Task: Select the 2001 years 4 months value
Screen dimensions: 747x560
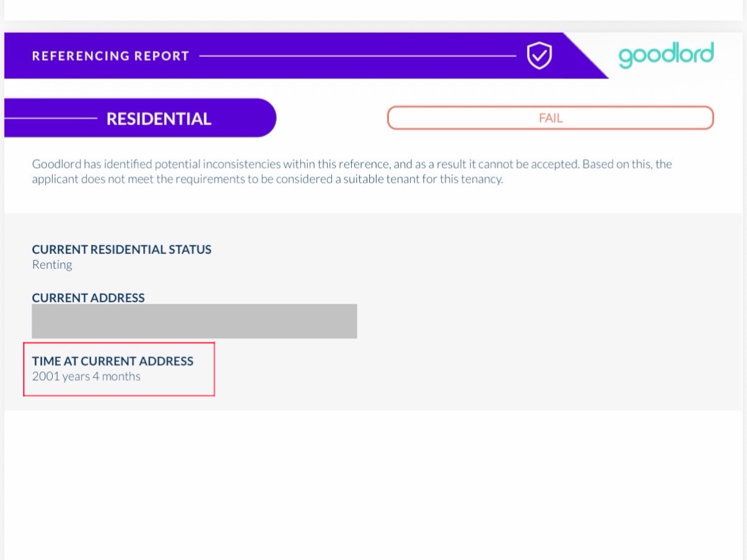Action: click(x=86, y=377)
